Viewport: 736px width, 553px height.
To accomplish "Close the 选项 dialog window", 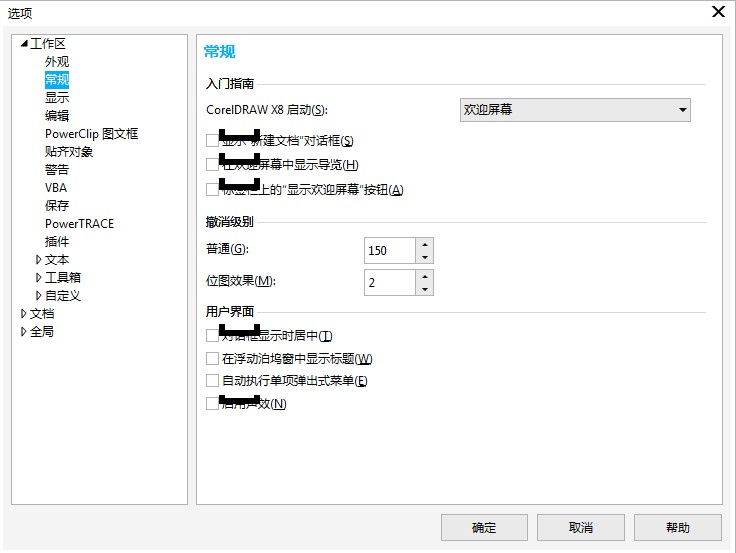I will (x=718, y=12).
